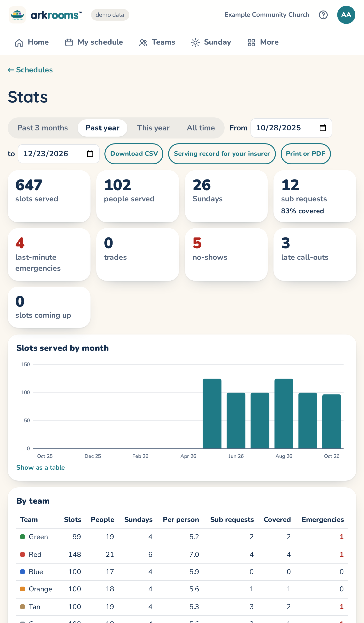
Task: Open the Sunday nav item
Action: [x=211, y=42]
